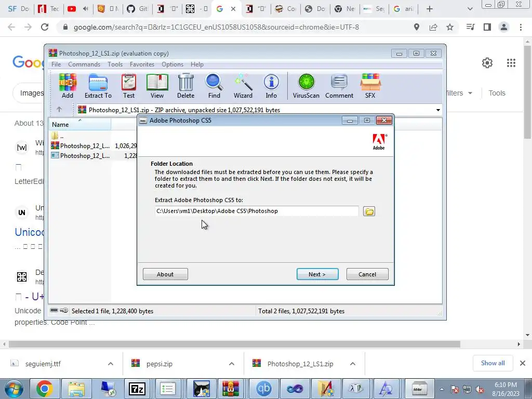Click Google Tools button

[497, 93]
